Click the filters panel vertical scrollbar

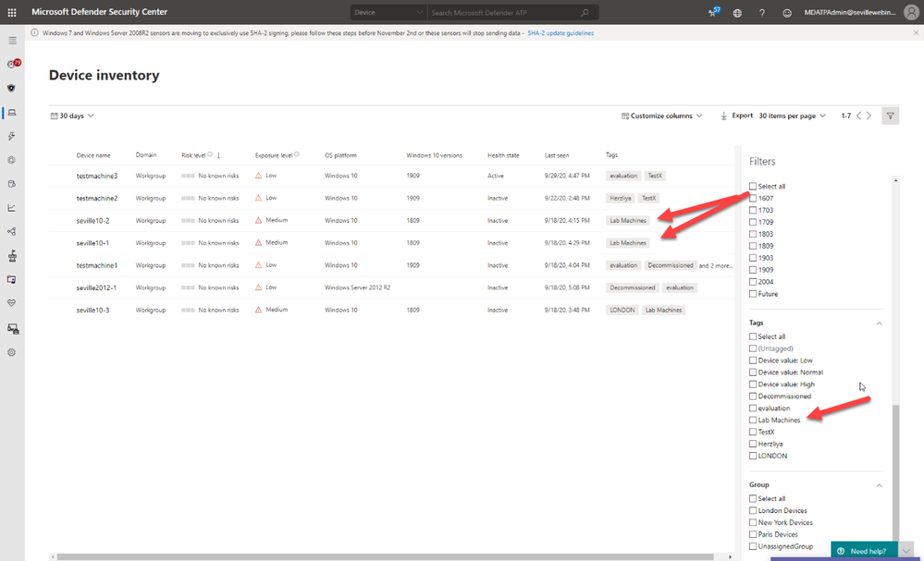point(895,471)
